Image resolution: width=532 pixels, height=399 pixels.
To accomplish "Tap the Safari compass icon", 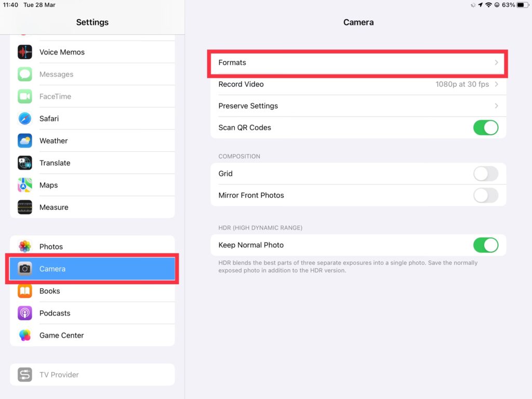I will pyautogui.click(x=25, y=118).
